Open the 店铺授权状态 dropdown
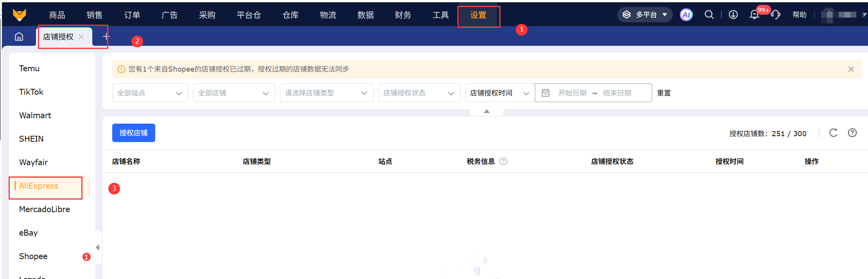Viewport: 868px width, 279px height. point(419,93)
